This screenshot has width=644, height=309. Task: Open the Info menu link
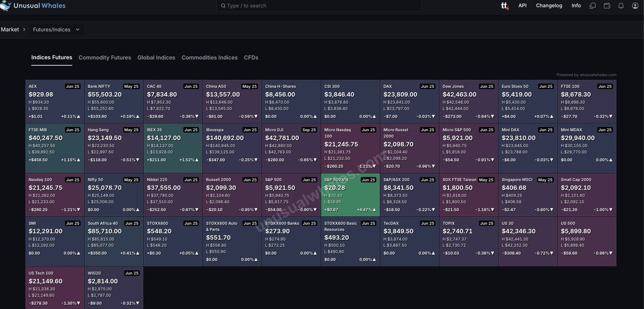(x=576, y=5)
